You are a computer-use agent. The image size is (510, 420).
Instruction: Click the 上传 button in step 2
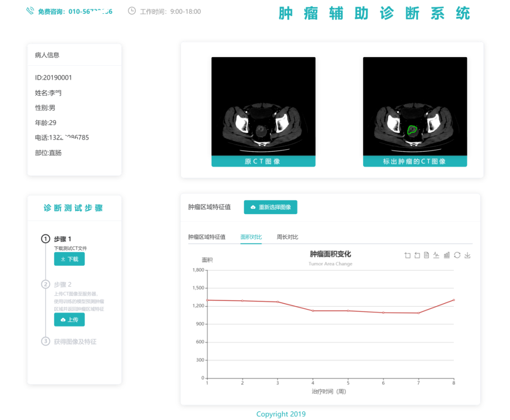click(x=69, y=320)
